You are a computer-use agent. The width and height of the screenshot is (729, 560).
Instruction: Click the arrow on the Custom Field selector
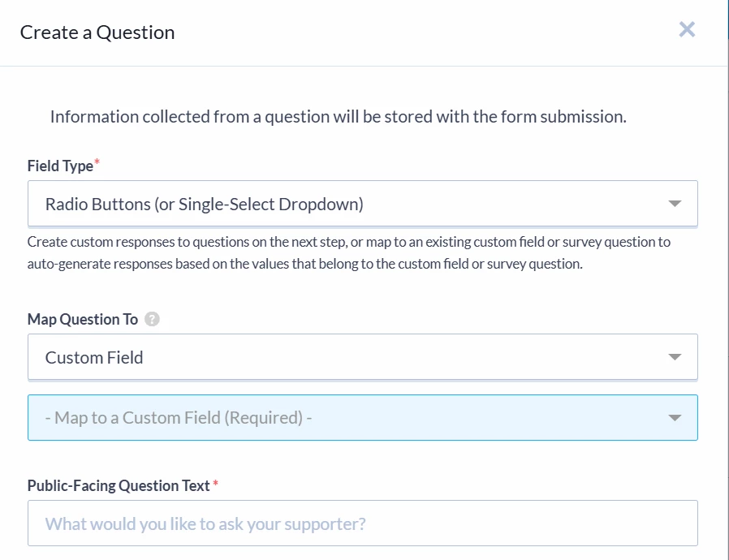[674, 357]
